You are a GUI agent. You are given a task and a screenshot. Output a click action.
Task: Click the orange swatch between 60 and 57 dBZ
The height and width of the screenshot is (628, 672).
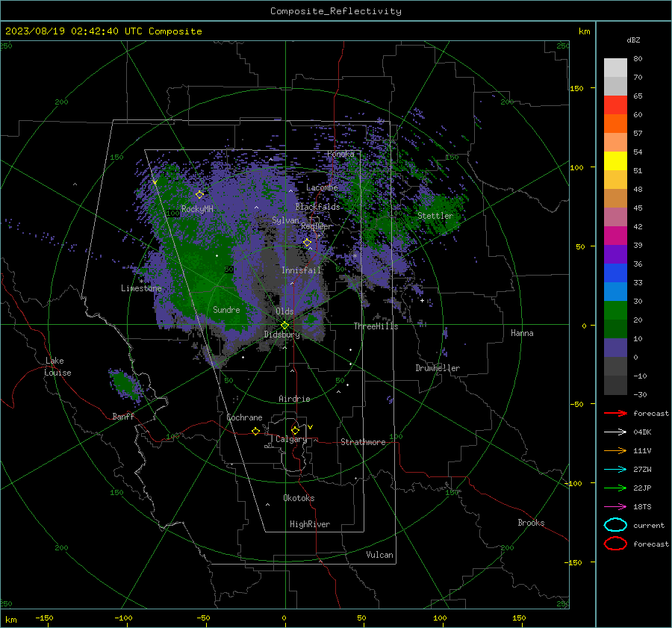(615, 123)
